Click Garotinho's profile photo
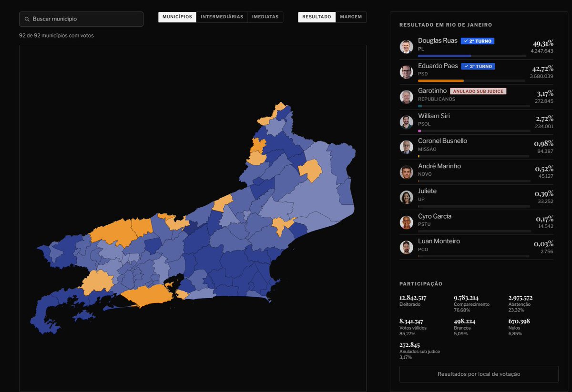The image size is (572, 392). point(407,97)
